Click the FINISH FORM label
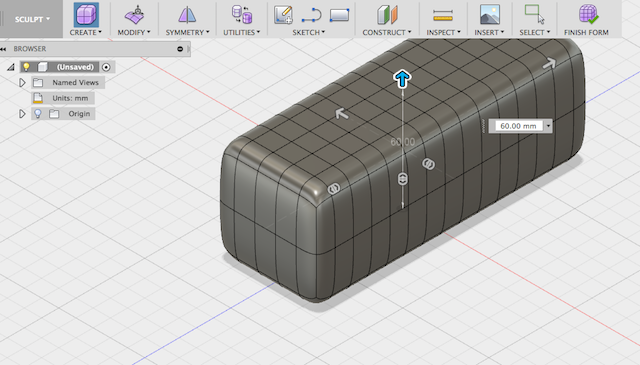640x365 pixels. click(x=586, y=32)
